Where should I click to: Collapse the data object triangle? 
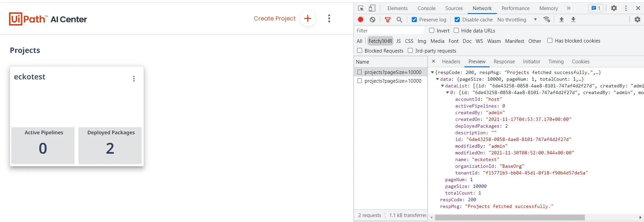[x=438, y=79]
